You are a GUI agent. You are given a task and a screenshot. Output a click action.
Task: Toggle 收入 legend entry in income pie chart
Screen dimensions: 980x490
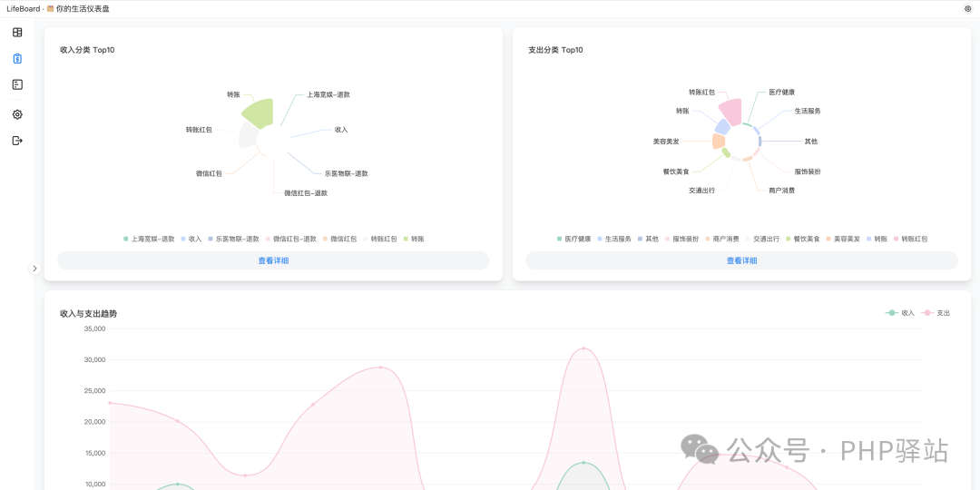(191, 239)
